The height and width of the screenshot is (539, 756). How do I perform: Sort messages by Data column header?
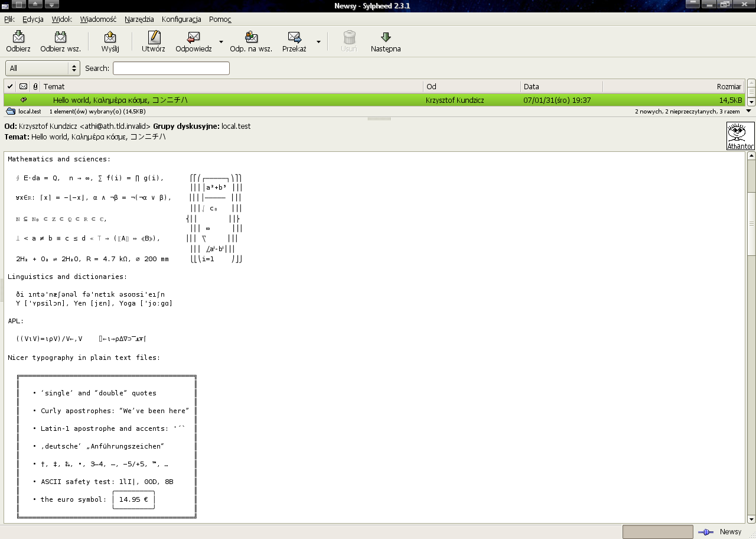pos(562,86)
